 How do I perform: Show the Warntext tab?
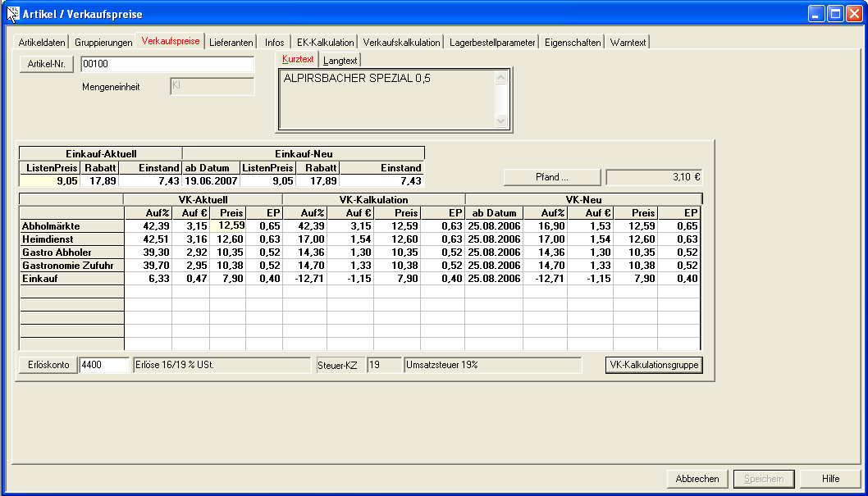[x=628, y=43]
